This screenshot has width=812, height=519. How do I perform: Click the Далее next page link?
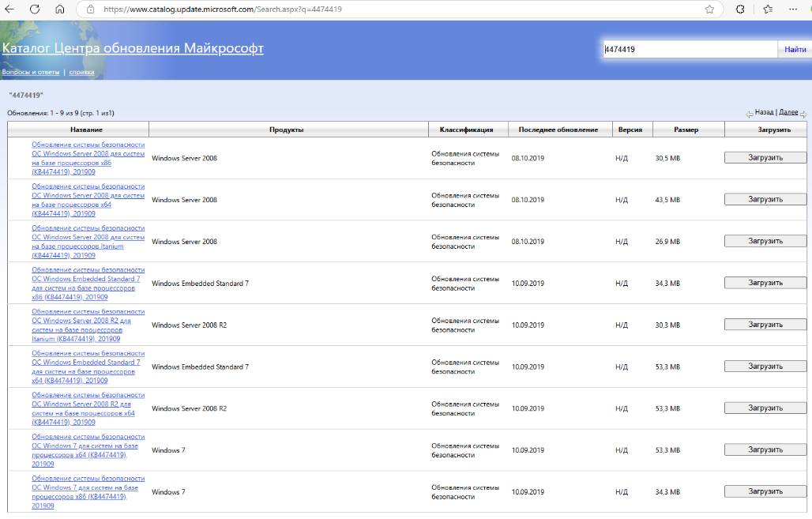788,112
